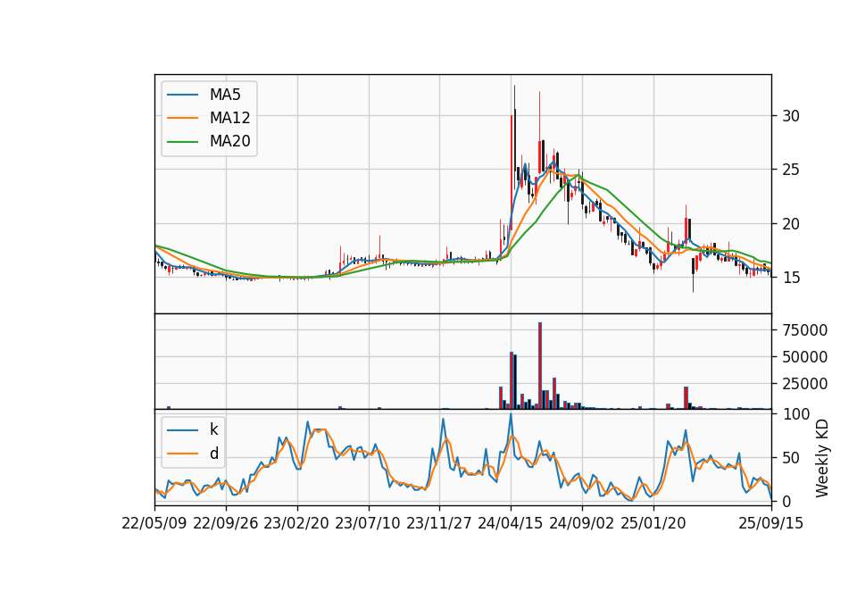Click the volume axis value 50000
This screenshot has width=857, height=616.
805,357
